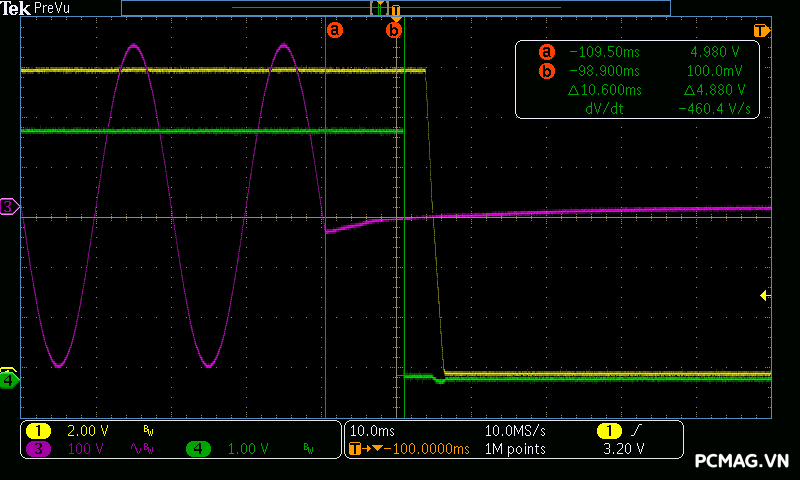
Task: Click the -460.4 V/s slope value
Action: [714, 109]
